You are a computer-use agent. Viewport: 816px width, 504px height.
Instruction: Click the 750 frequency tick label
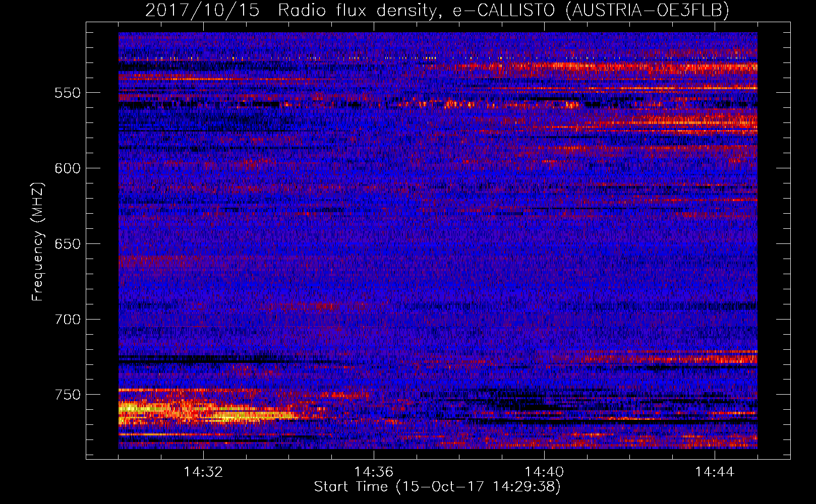point(68,395)
